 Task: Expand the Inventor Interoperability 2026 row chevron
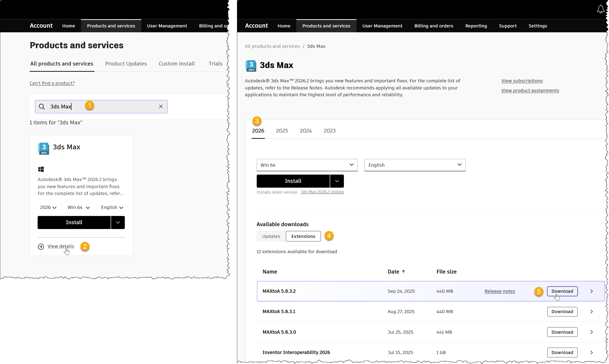[591, 352]
